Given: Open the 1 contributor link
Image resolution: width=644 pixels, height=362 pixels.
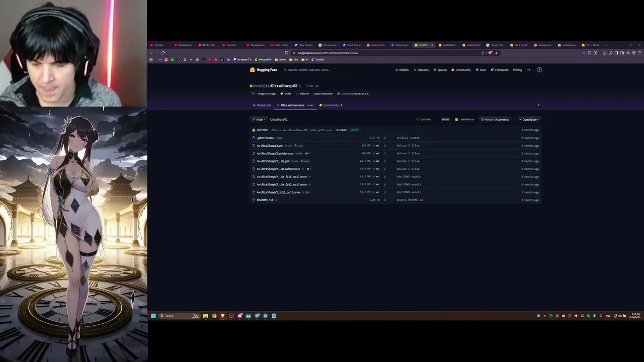Looking at the screenshot, I should click(x=464, y=120).
